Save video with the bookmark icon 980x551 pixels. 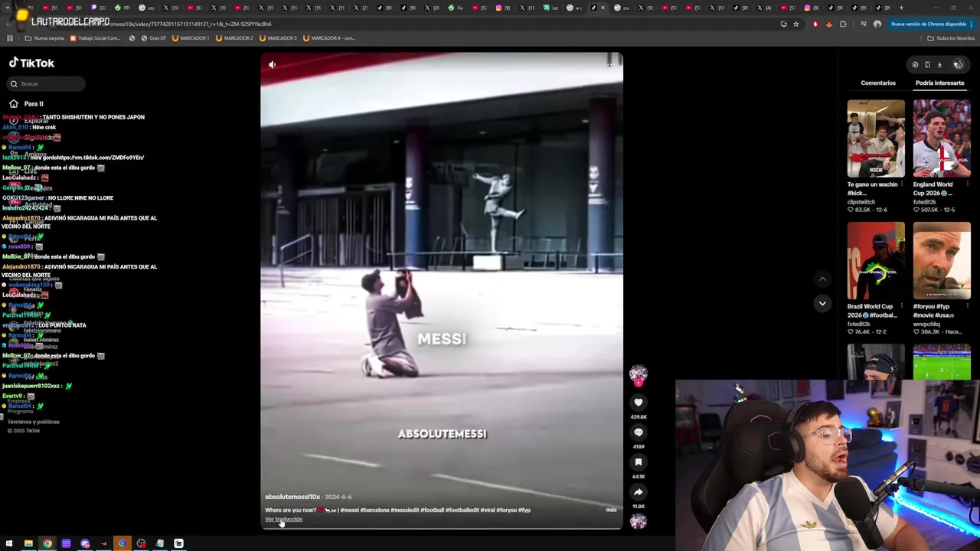point(639,462)
